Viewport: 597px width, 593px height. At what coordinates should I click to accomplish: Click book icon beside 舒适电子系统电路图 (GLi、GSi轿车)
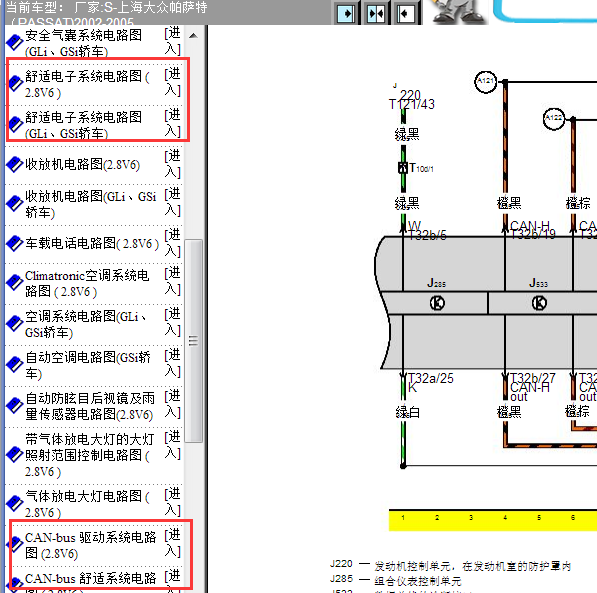(x=14, y=125)
